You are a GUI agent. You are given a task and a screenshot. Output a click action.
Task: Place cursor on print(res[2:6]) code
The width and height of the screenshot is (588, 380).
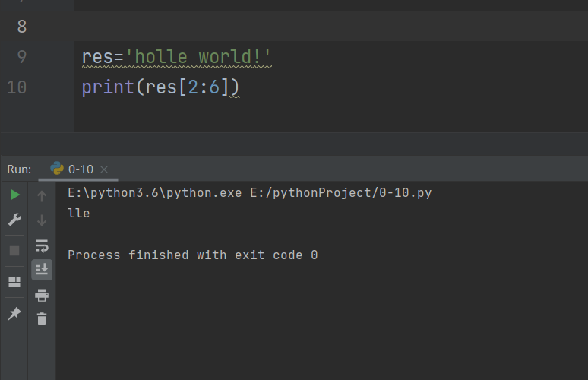[x=160, y=87]
